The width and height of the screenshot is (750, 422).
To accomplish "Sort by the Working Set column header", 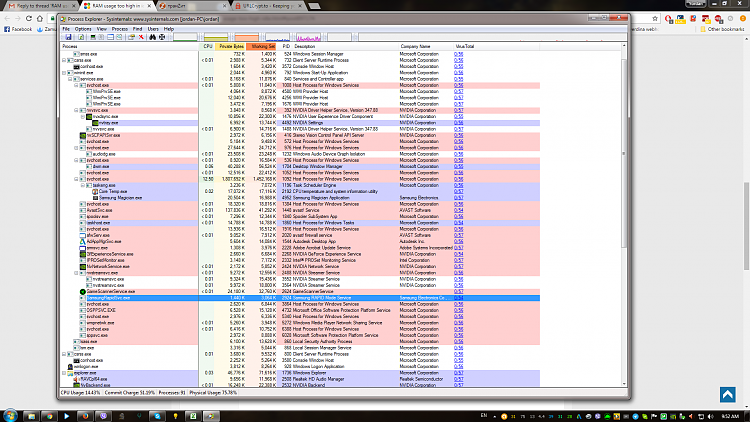I will (x=263, y=46).
